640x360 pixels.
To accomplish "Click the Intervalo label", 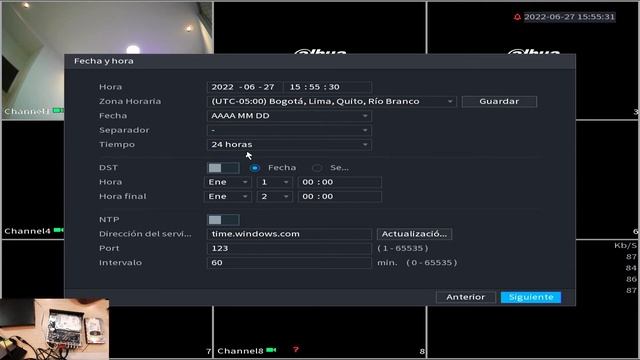I will point(120,262).
